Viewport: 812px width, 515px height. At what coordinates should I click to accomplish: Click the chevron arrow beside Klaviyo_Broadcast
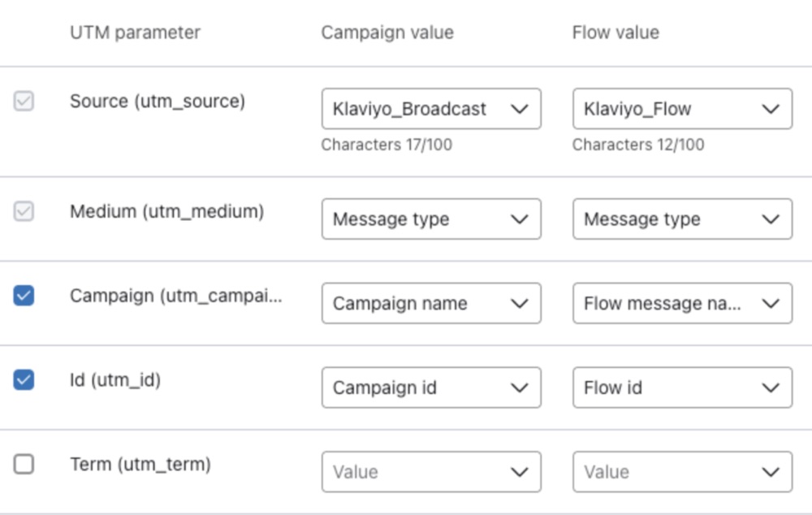coord(520,109)
